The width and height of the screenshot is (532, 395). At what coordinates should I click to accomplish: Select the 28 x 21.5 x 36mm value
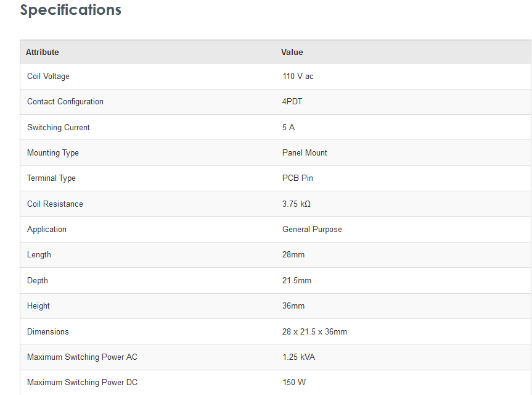click(x=314, y=332)
